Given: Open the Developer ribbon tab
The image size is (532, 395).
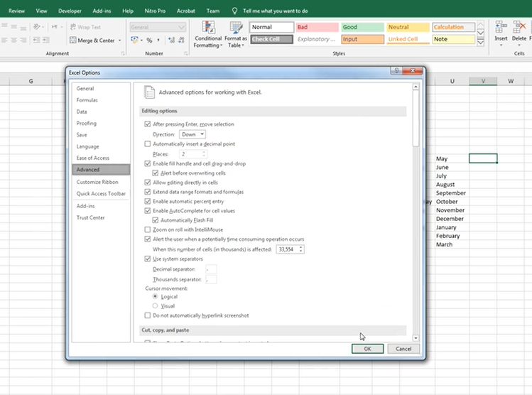Looking at the screenshot, I should [70, 11].
